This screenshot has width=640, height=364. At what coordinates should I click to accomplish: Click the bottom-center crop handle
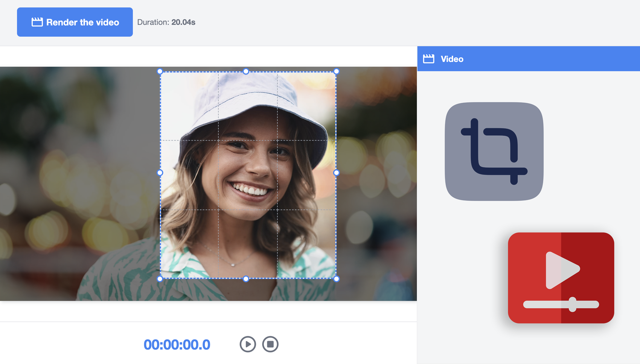point(246,279)
